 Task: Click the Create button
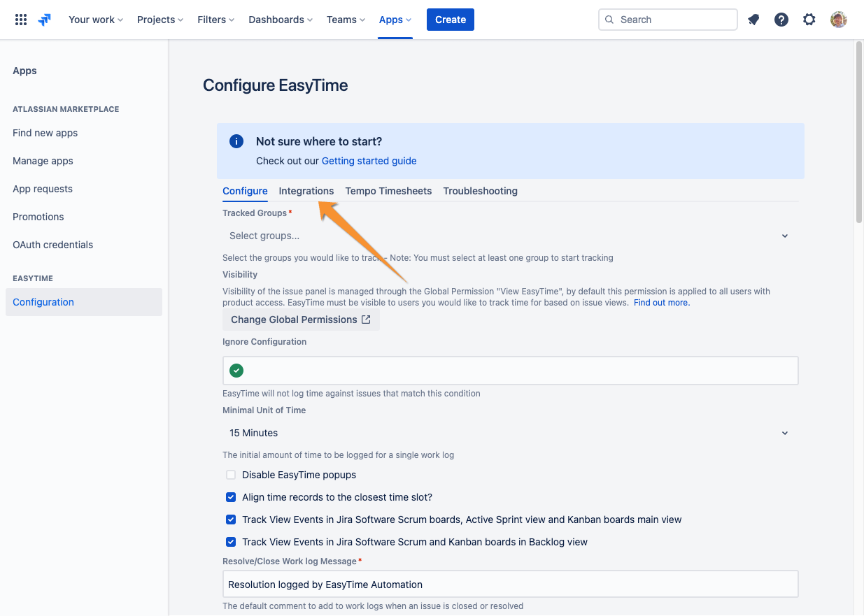(451, 20)
